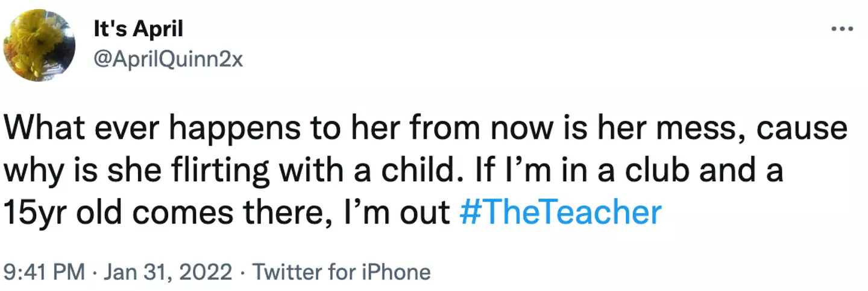This screenshot has height=291, width=868.
Task: Follow the #TheTeacher hashtag link
Action: pyautogui.click(x=560, y=213)
